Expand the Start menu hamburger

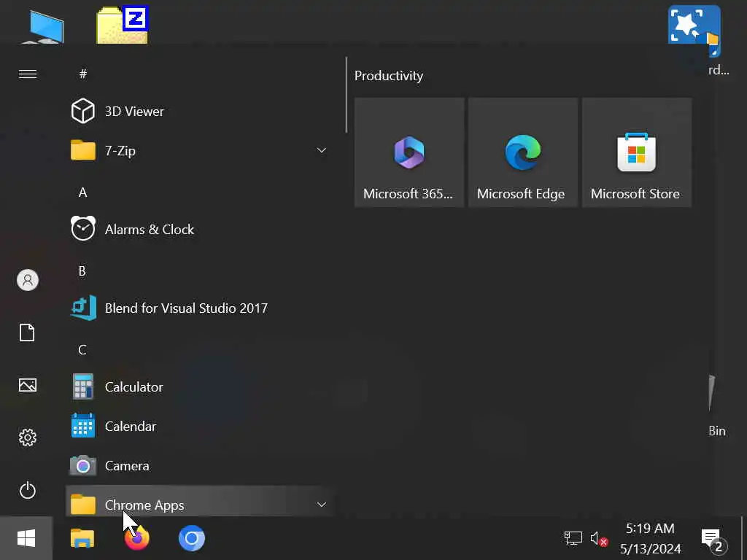[x=28, y=74]
